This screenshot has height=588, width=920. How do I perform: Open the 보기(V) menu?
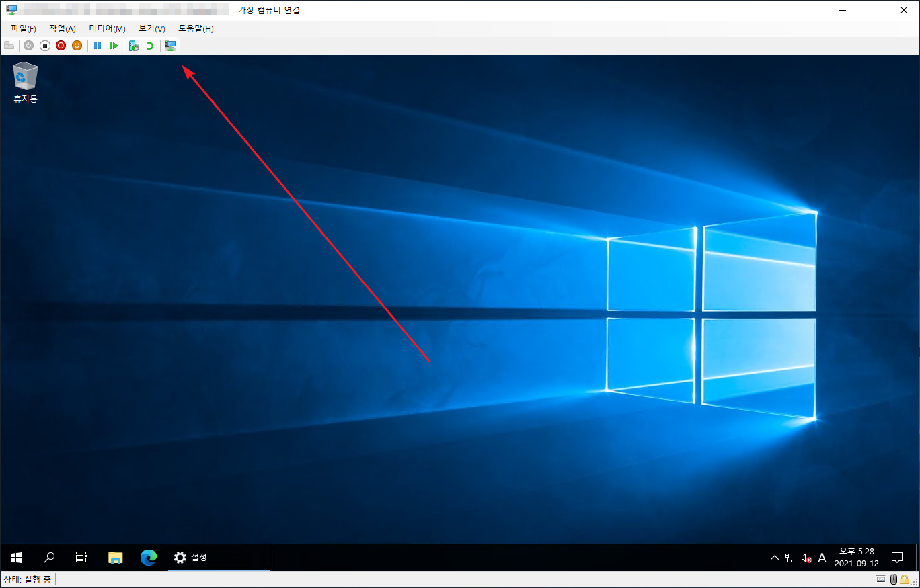(x=152, y=29)
